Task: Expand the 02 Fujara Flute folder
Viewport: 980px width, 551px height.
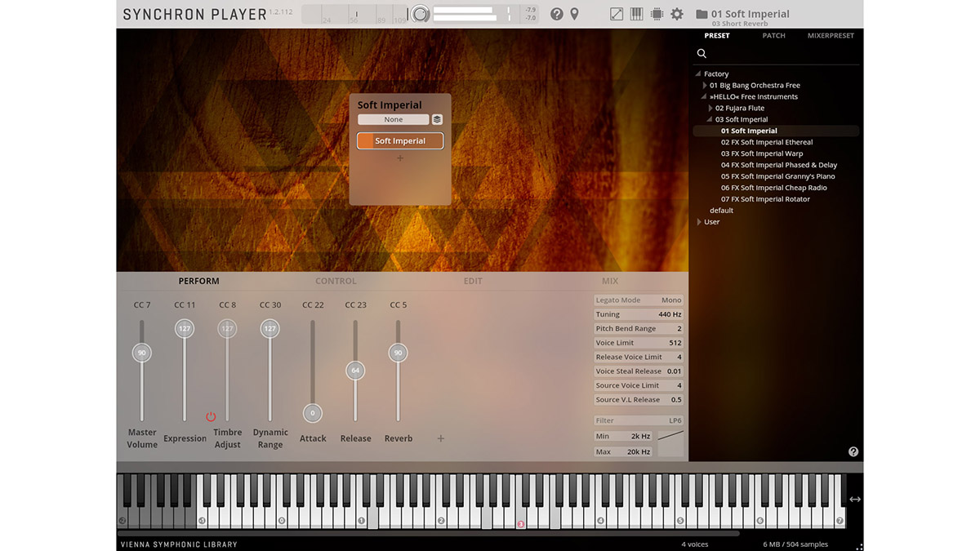Action: [710, 108]
